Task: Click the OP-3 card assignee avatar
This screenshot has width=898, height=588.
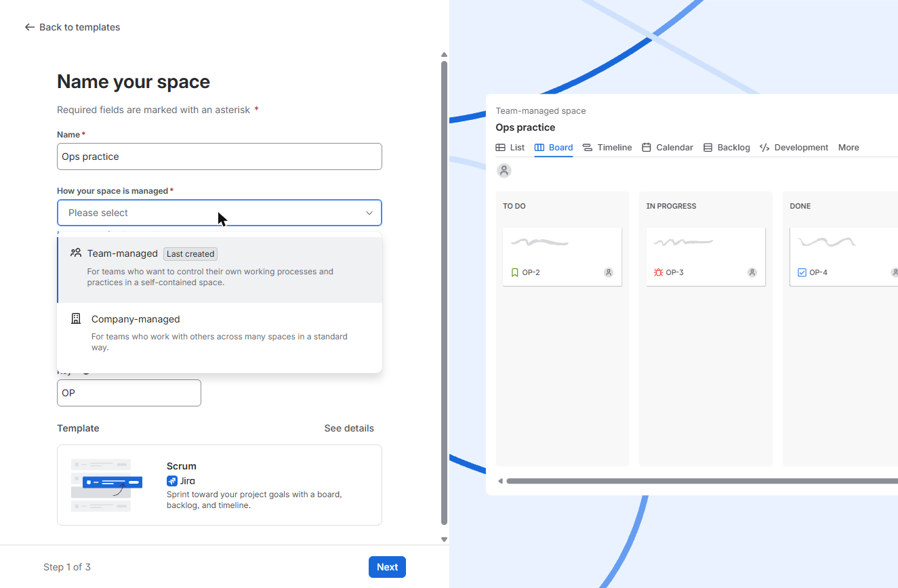Action: tap(752, 272)
